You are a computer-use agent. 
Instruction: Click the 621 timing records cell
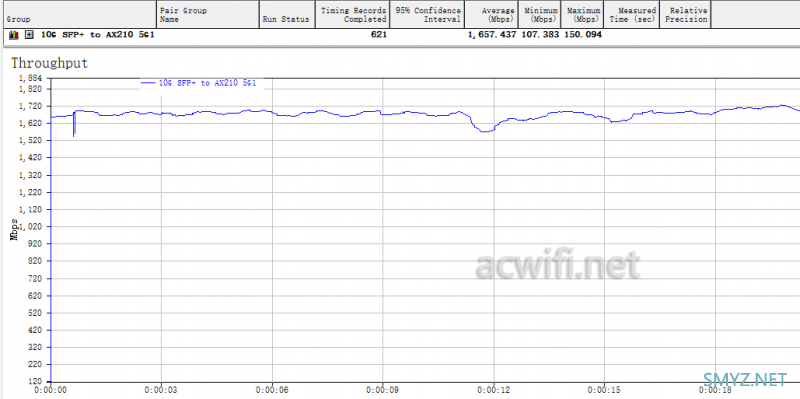point(379,35)
